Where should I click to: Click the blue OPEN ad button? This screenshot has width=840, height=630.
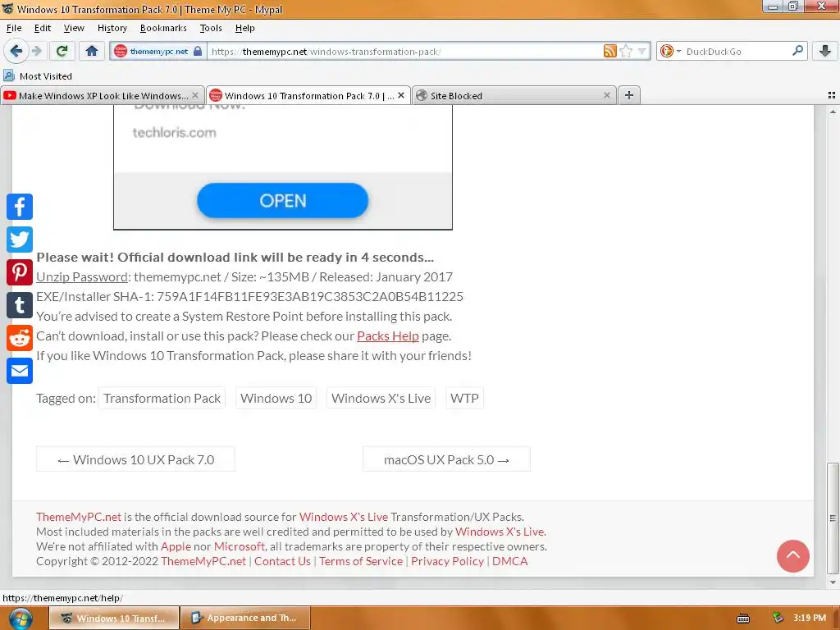(x=282, y=201)
